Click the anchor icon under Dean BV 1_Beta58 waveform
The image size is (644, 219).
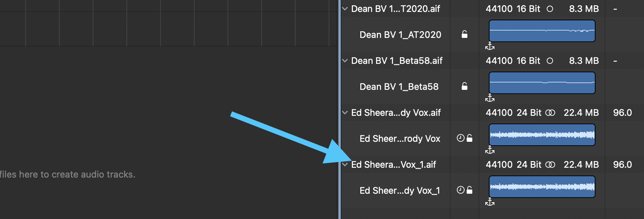(x=490, y=98)
